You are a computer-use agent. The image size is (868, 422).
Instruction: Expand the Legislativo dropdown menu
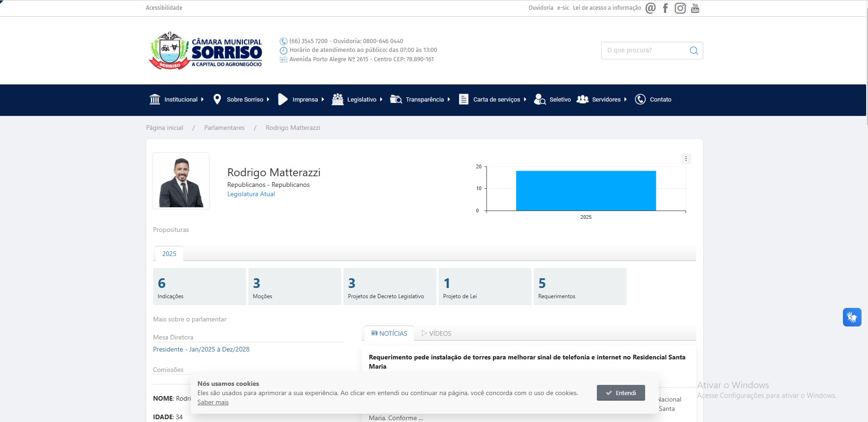tap(357, 100)
